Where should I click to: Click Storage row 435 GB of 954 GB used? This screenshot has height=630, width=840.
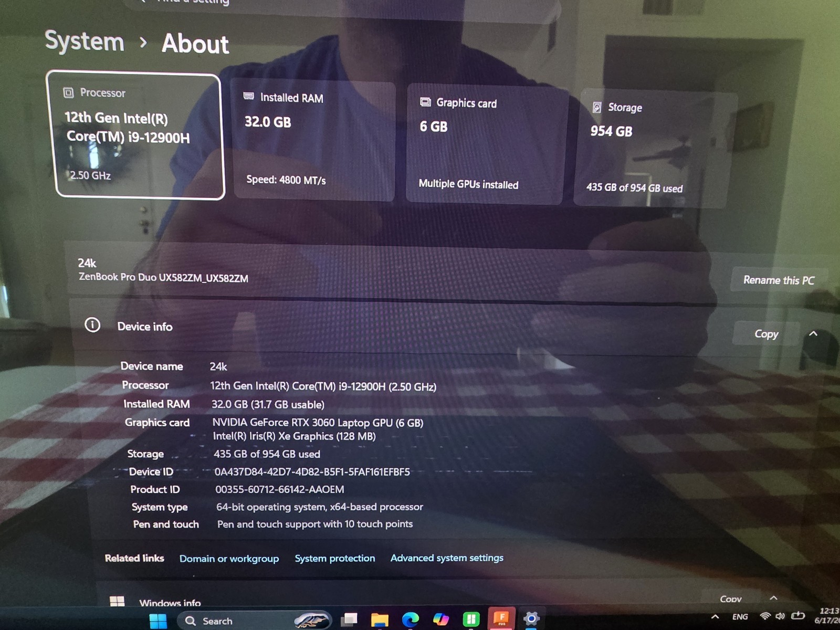267,454
